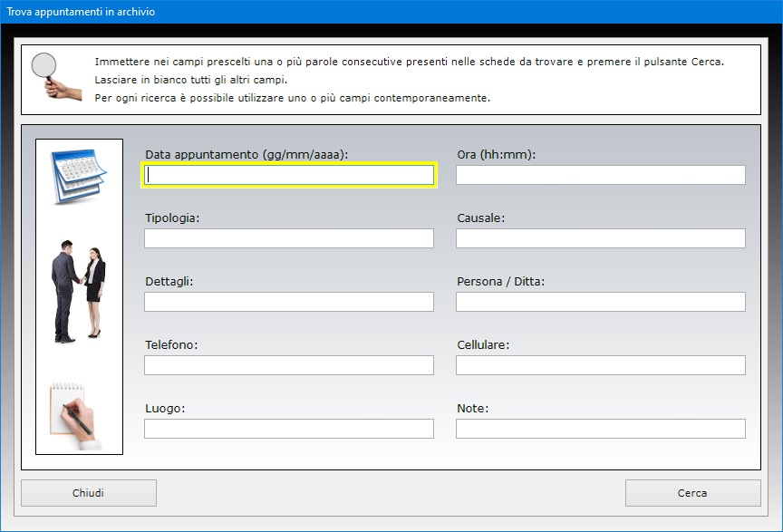Click the Persona / Ditta field
The width and height of the screenshot is (783, 532).
pos(600,302)
